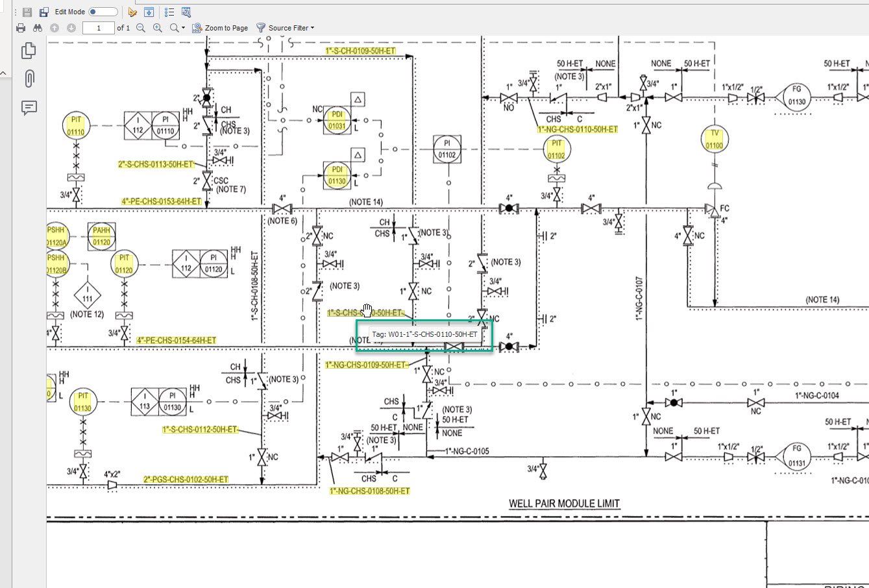Click highlighted tag 1"-NG-CHS-0109-50H-ET
Viewport: 869px width, 588px height.
click(x=365, y=365)
